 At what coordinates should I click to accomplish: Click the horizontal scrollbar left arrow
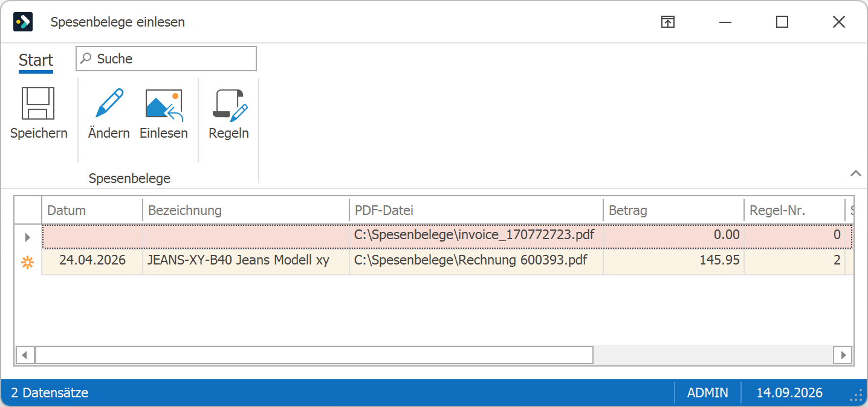point(25,355)
